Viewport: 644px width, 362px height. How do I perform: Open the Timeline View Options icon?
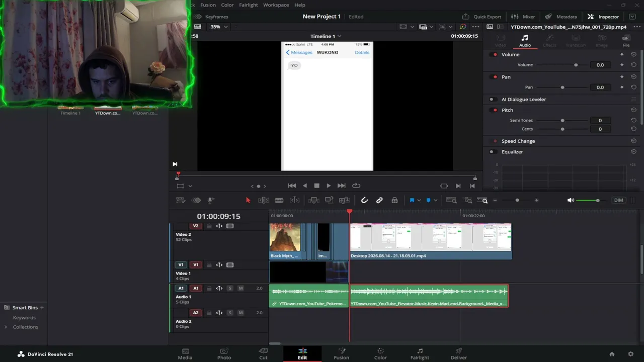point(180,200)
